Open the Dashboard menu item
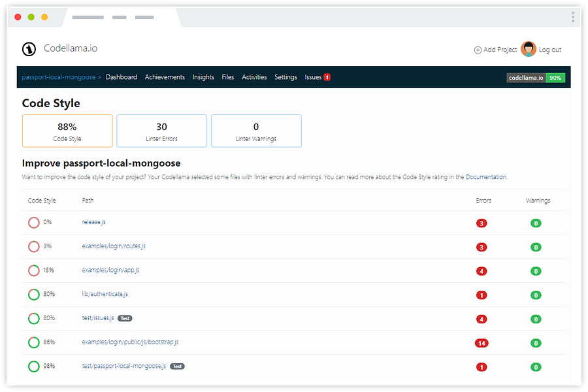The image size is (588, 392). (121, 77)
